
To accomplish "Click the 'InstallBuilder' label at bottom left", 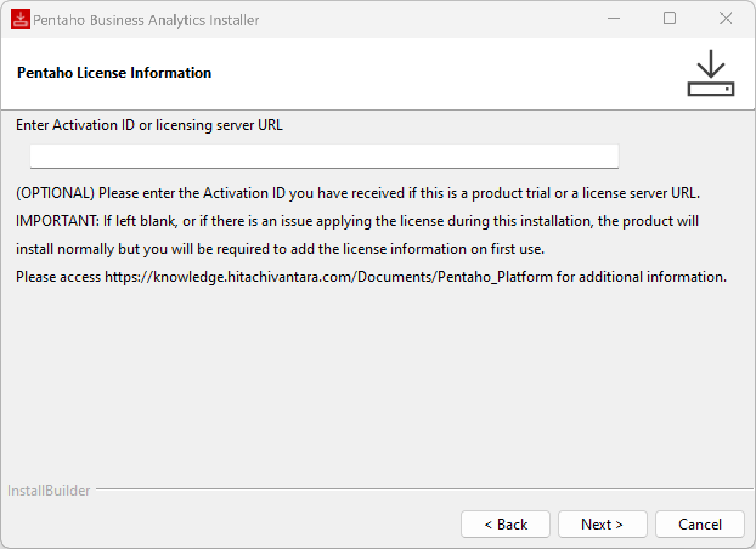I will [49, 491].
